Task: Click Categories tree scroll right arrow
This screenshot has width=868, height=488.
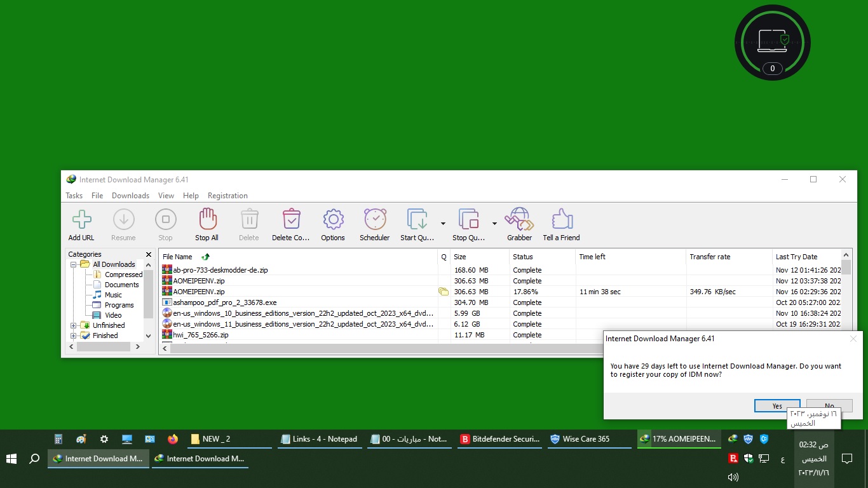Action: (x=138, y=346)
